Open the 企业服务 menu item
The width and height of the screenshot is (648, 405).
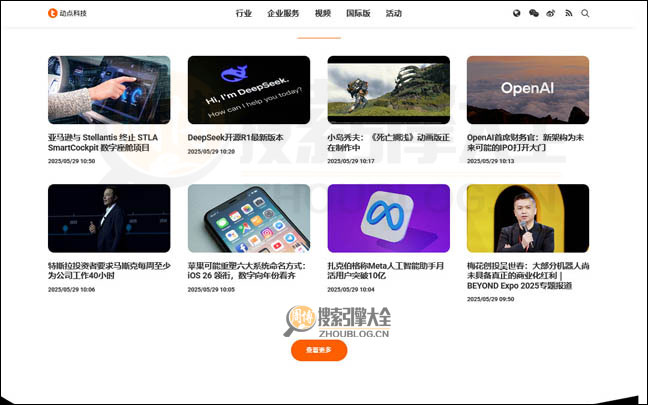click(283, 13)
